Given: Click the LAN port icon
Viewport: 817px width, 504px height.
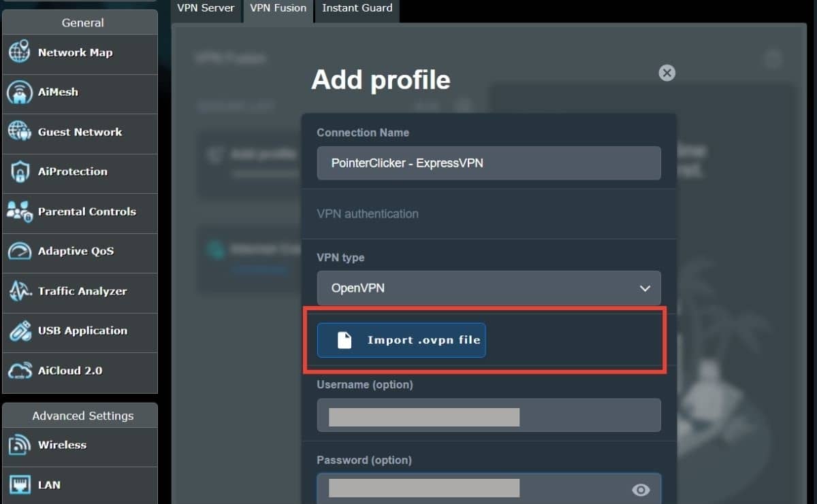Looking at the screenshot, I should (19, 485).
